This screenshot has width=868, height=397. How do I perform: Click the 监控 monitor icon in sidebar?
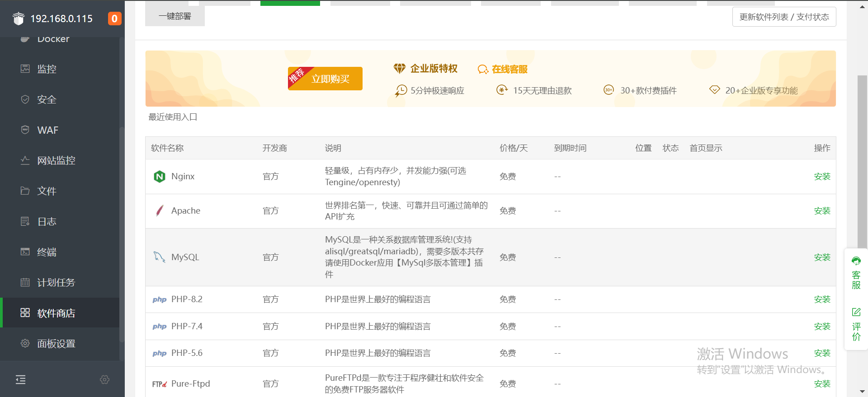(25, 69)
